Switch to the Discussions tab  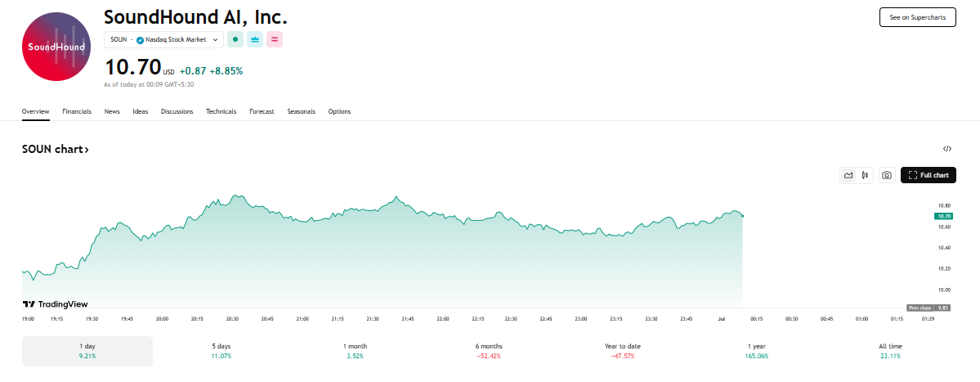coord(177,111)
